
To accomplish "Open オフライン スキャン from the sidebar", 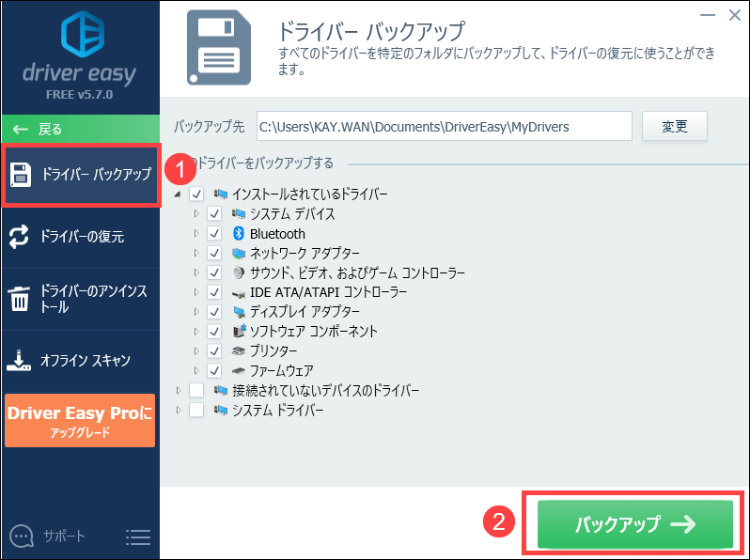I will [85, 360].
